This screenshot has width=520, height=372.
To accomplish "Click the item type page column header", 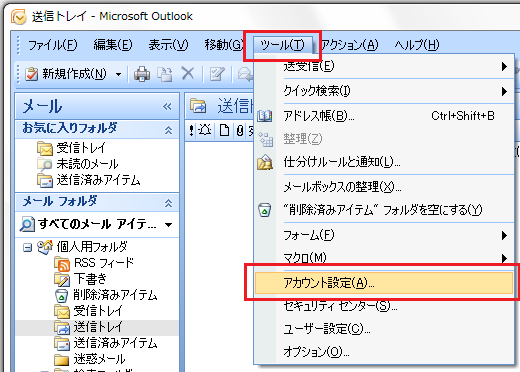I will [224, 130].
